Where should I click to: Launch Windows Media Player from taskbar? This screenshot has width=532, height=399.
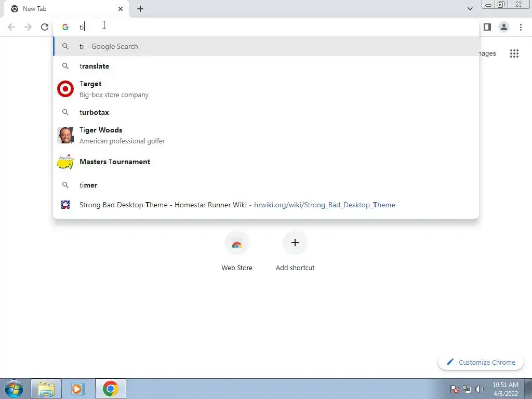[x=78, y=389]
